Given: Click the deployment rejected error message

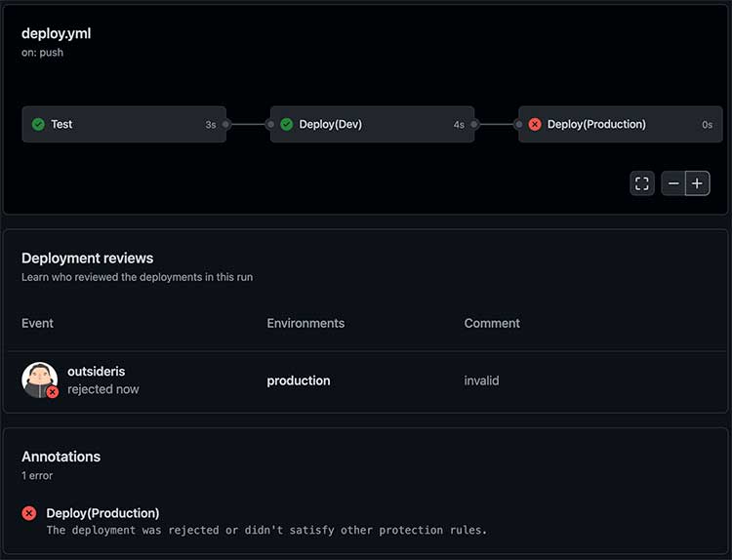Looking at the screenshot, I should coord(266,530).
